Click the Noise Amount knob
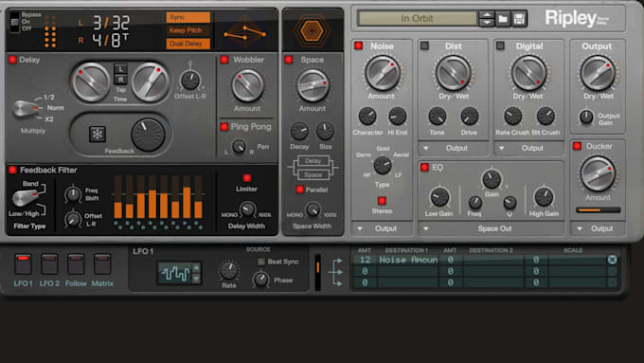This screenshot has height=363, width=644. pyautogui.click(x=383, y=73)
